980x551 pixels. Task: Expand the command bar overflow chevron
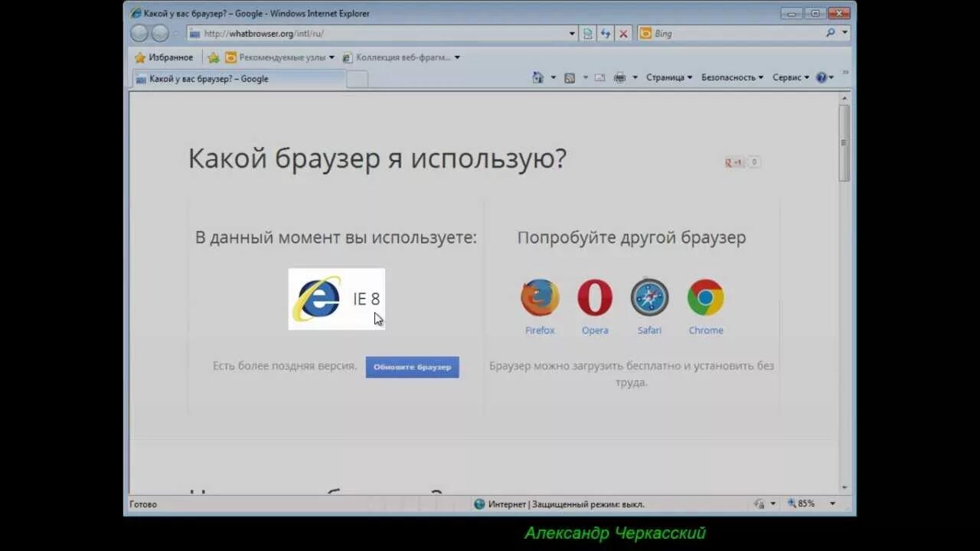pyautogui.click(x=846, y=73)
